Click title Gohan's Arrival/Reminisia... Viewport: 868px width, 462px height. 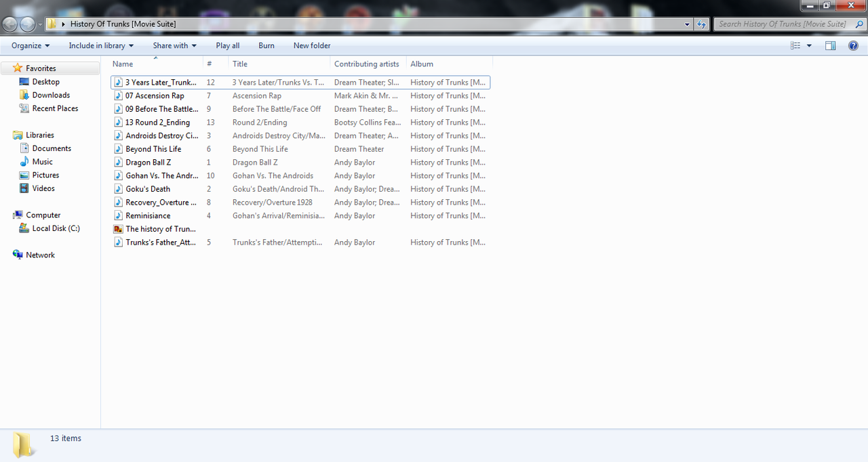tap(279, 215)
